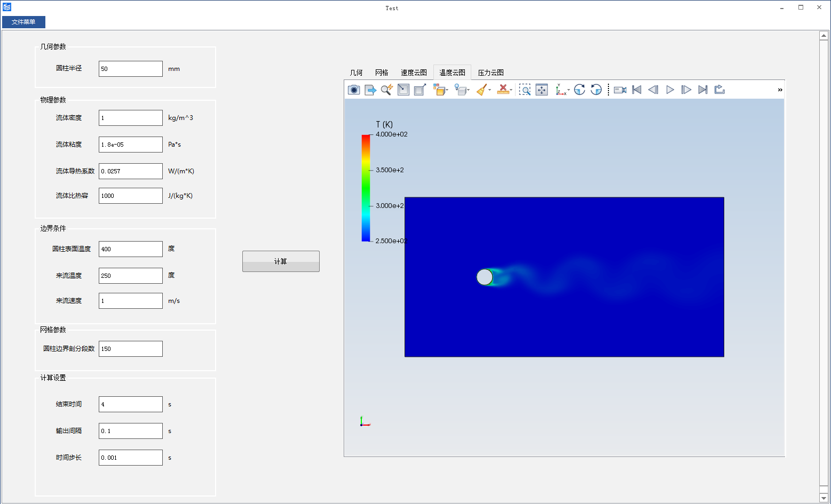Click the store view icon with arrow
The height and width of the screenshot is (504, 831).
click(x=420, y=90)
